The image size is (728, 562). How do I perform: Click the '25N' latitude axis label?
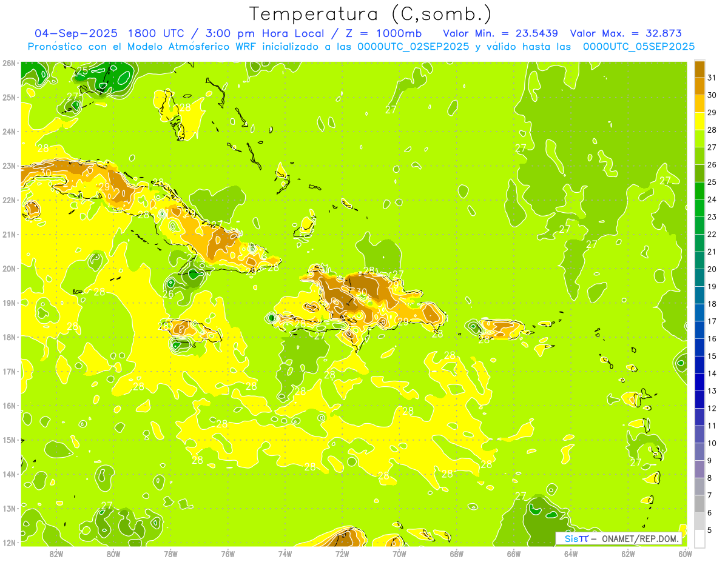(9, 97)
